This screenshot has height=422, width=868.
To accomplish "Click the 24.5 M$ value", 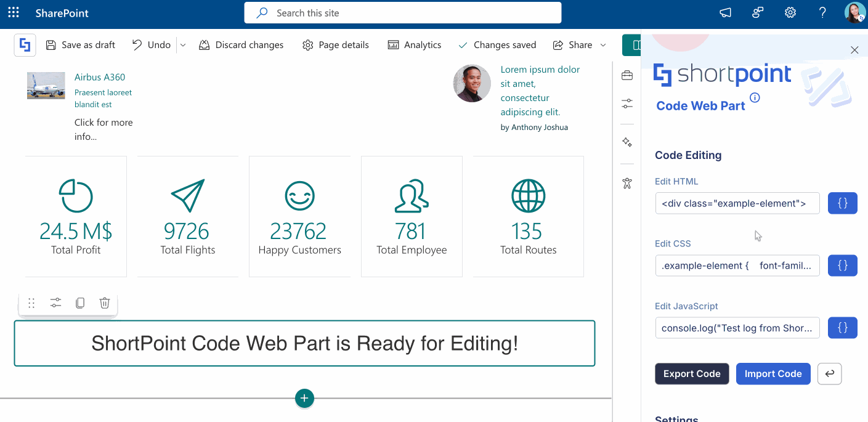I will click(76, 231).
